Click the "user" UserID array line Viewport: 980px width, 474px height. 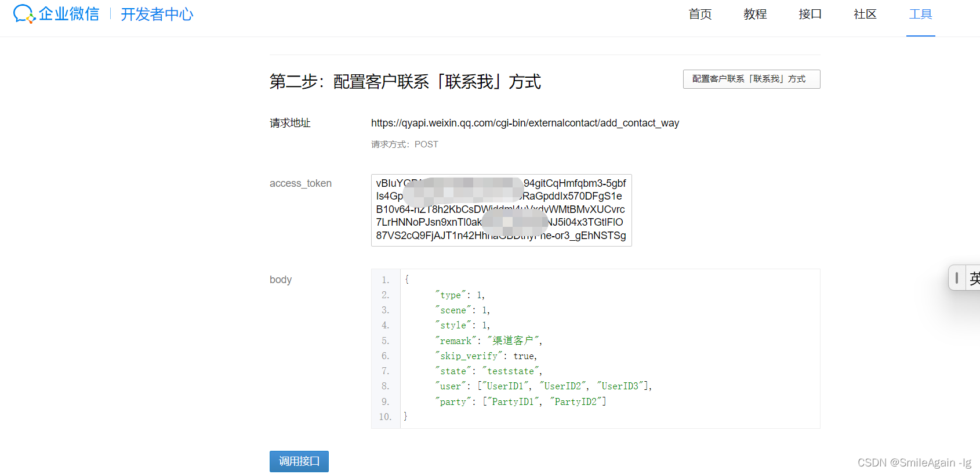tap(544, 386)
